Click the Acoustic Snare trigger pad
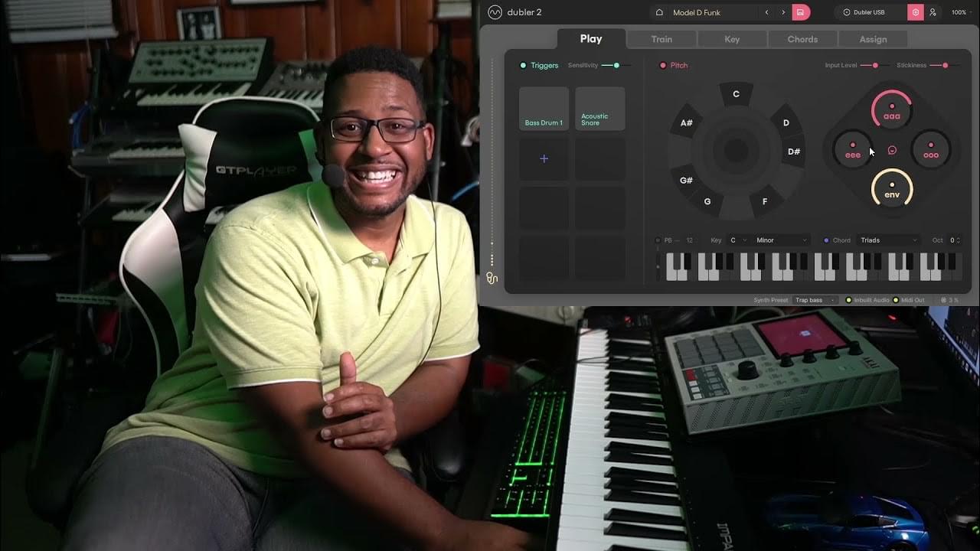Image resolution: width=980 pixels, height=551 pixels. [x=599, y=109]
